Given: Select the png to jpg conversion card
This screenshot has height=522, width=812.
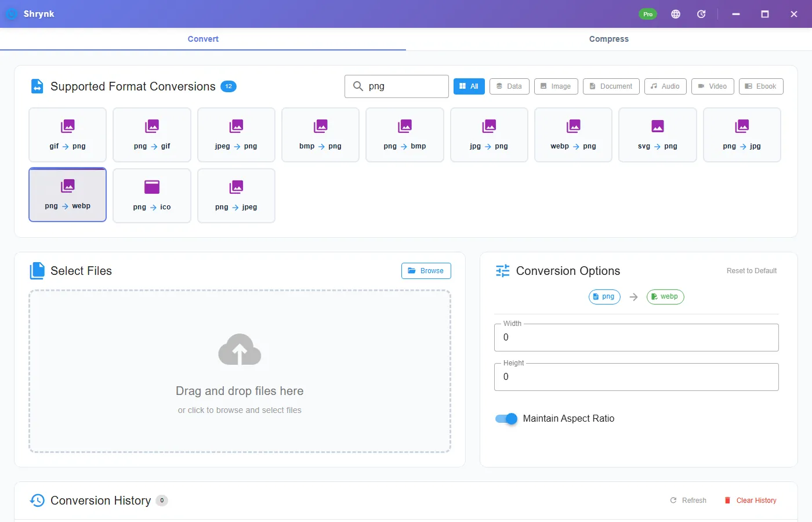Looking at the screenshot, I should [742, 135].
